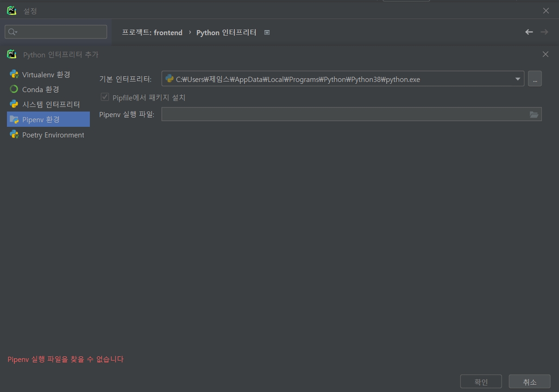Choose Poetry Environment option
Image resolution: width=559 pixels, height=392 pixels.
coord(48,135)
